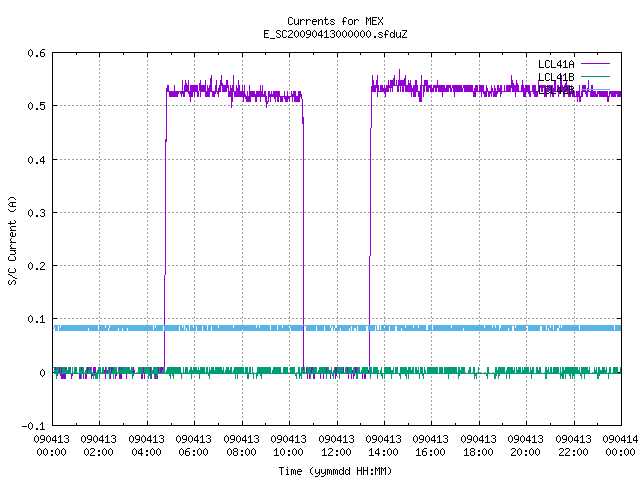Select the LCL41A legend label

click(556, 64)
